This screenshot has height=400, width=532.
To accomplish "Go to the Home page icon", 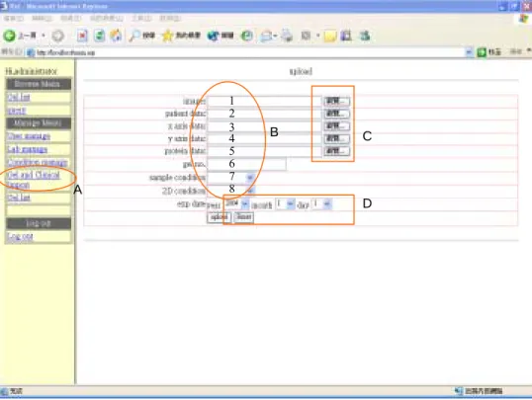I will pyautogui.click(x=116, y=36).
